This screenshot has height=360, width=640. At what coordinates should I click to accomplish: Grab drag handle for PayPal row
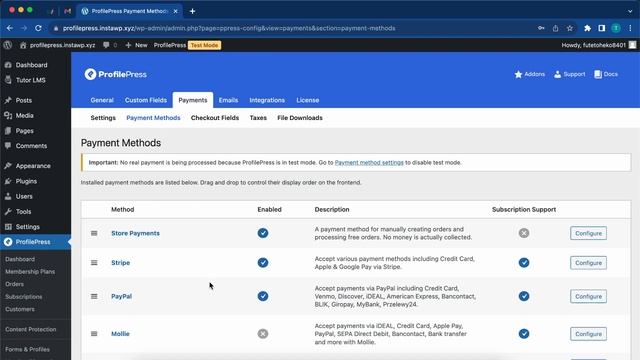point(94,296)
